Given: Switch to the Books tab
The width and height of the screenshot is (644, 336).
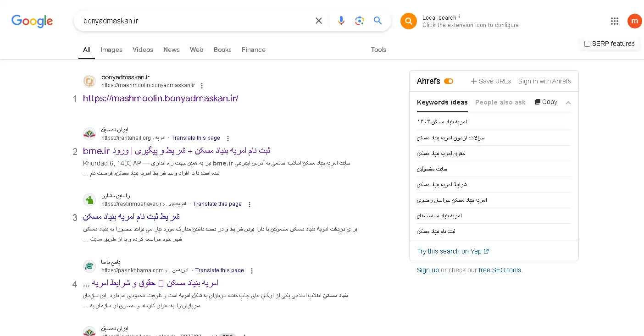Looking at the screenshot, I should (x=222, y=50).
